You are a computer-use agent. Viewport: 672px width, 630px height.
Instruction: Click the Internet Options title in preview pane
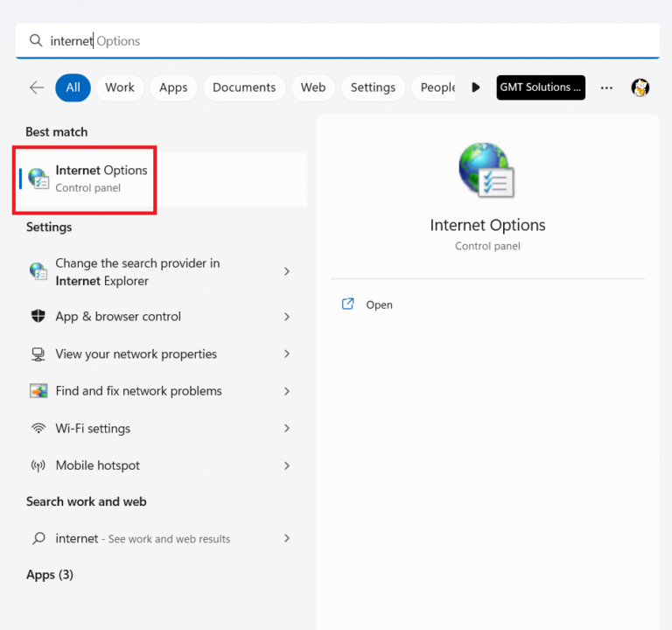(487, 225)
